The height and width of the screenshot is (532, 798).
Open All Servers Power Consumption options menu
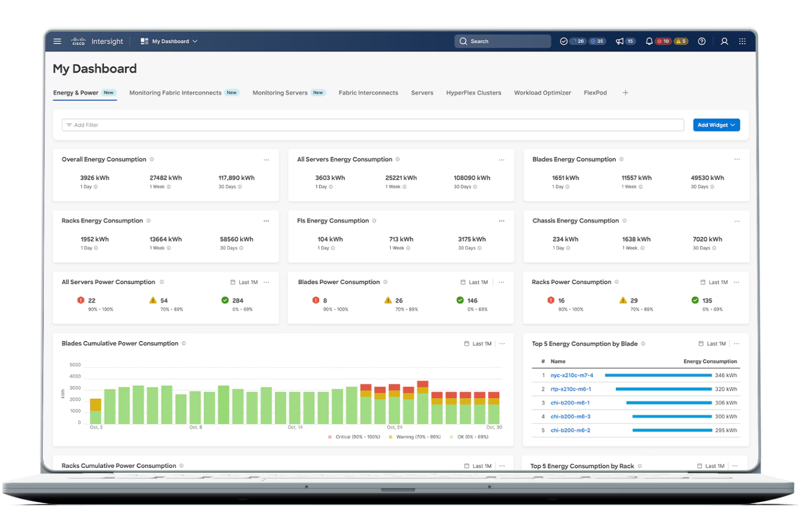click(266, 282)
